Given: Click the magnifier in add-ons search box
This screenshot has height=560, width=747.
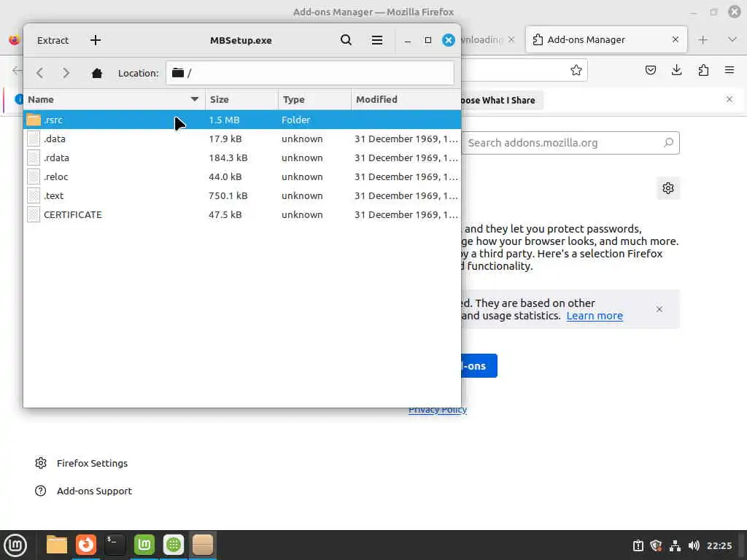Looking at the screenshot, I should pos(668,142).
